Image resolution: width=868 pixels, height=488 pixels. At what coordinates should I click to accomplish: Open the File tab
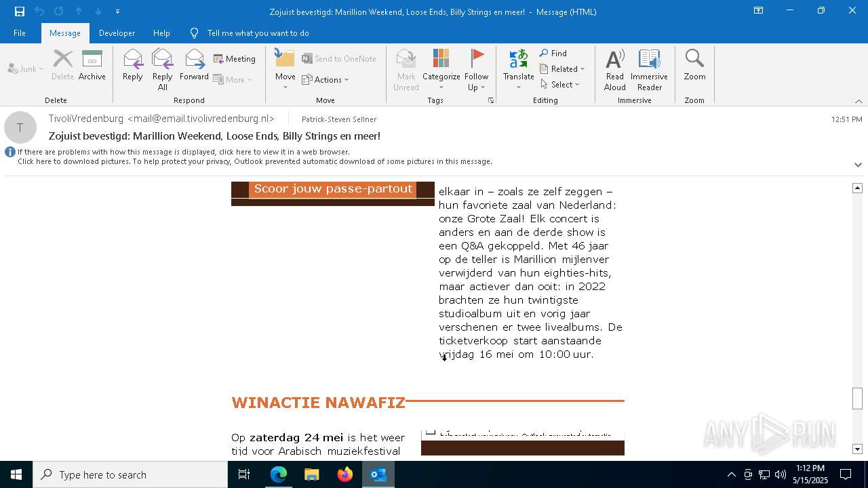(20, 33)
